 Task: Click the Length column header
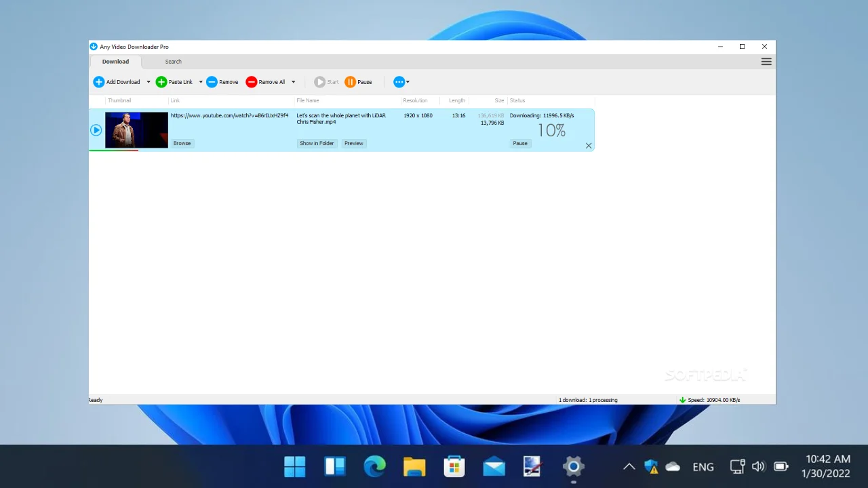tap(457, 100)
